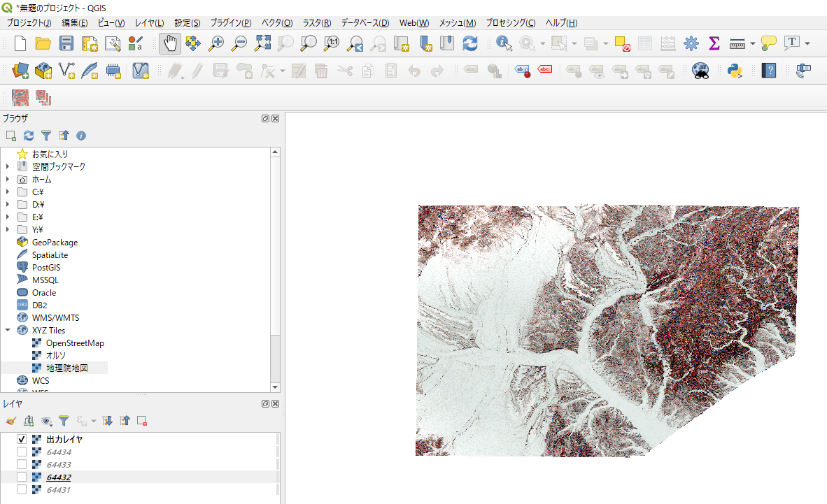Refresh the map canvas

pos(470,43)
